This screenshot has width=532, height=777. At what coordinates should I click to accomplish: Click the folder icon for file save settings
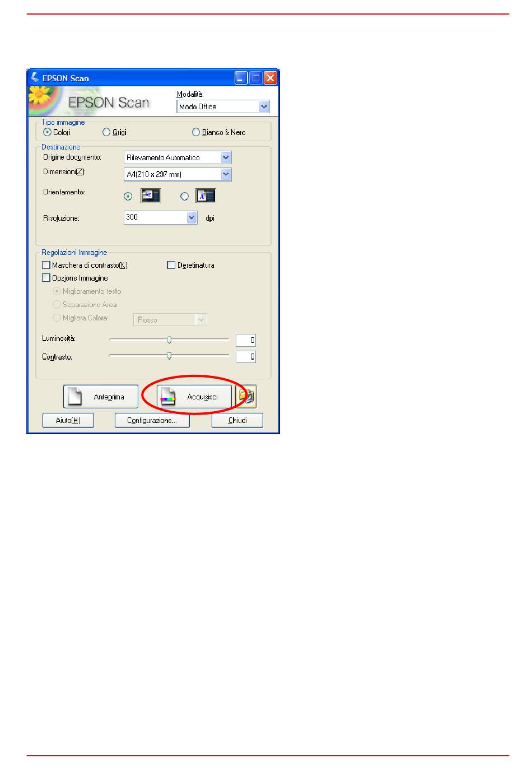click(246, 396)
